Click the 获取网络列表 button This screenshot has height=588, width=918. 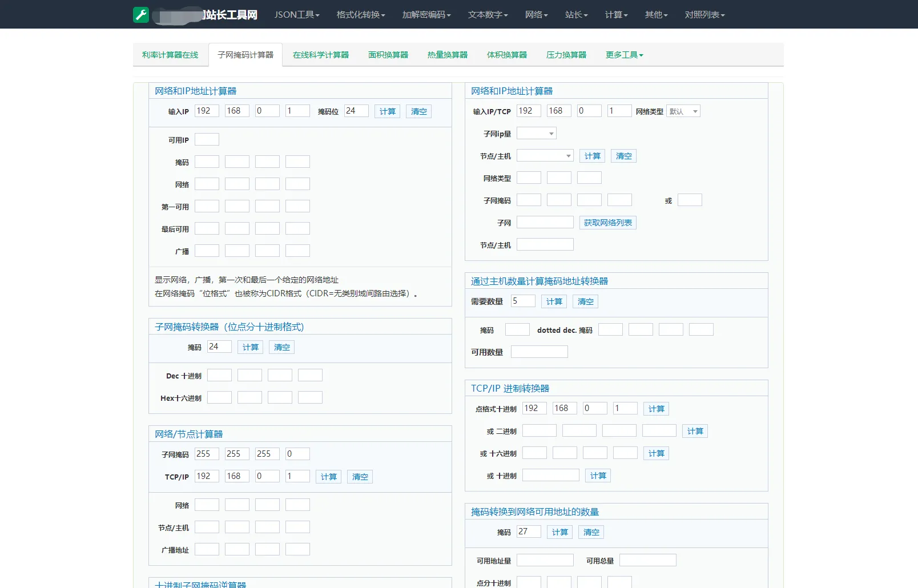[x=608, y=223]
